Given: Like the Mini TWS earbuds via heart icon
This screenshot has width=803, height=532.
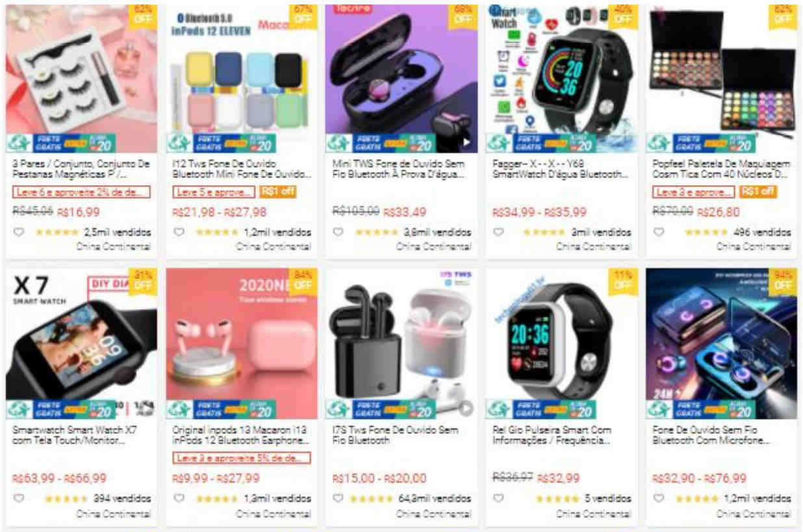Looking at the screenshot, I should (x=338, y=232).
